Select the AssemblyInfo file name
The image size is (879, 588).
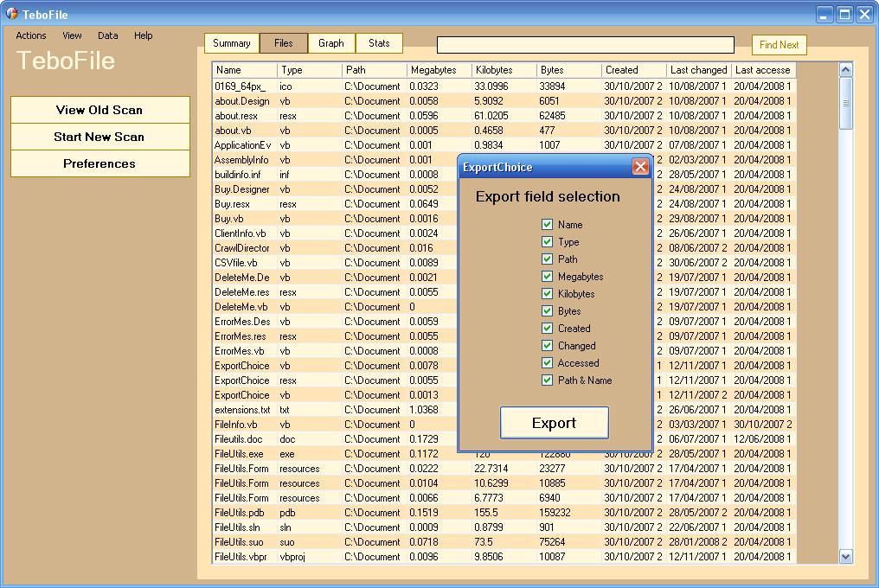click(x=241, y=160)
